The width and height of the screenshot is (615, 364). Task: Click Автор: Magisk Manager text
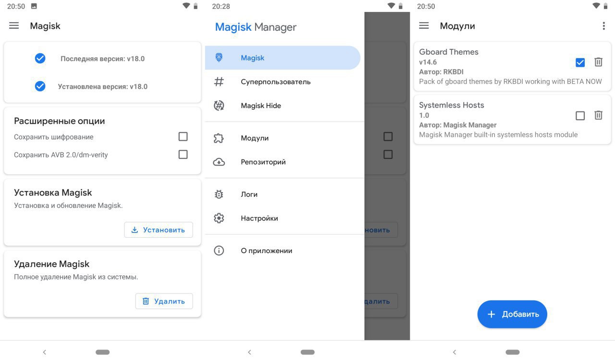458,125
